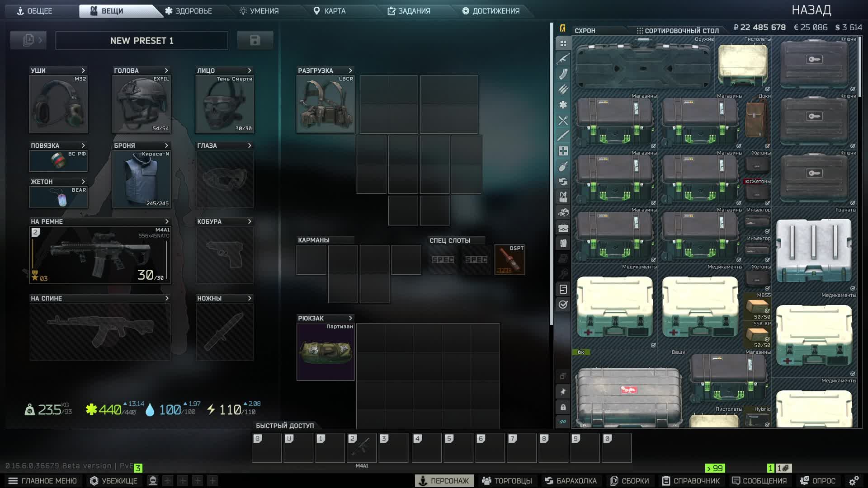
Task: Click the player avatar icon in bottom bar
Action: (x=153, y=481)
